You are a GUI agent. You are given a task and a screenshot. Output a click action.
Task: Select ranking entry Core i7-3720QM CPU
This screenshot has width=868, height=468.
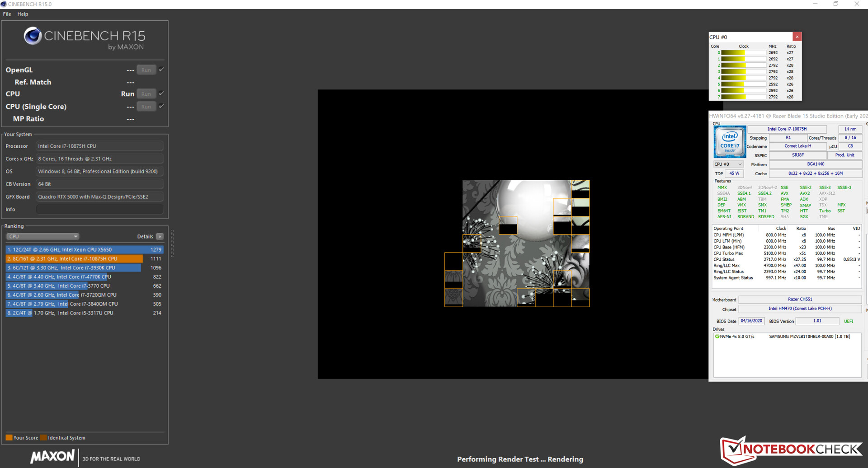tap(85, 295)
